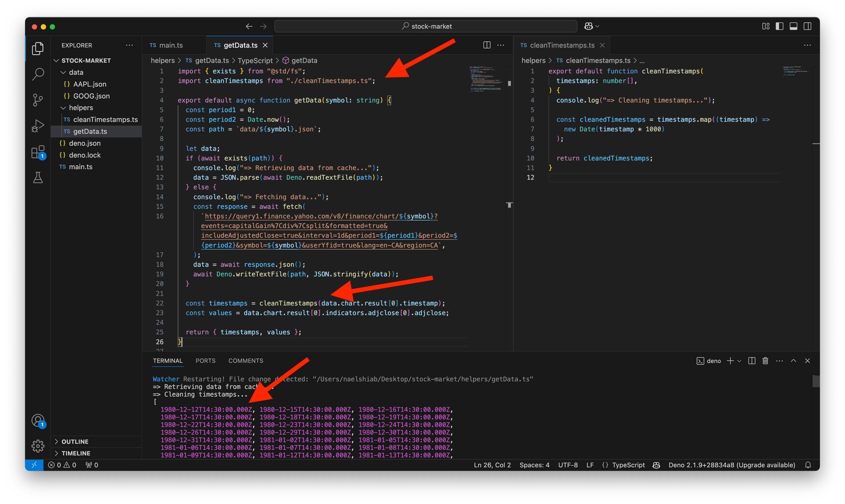Open launch profile dropdown beside plus
Screen dimensions: 845x504
pos(739,361)
